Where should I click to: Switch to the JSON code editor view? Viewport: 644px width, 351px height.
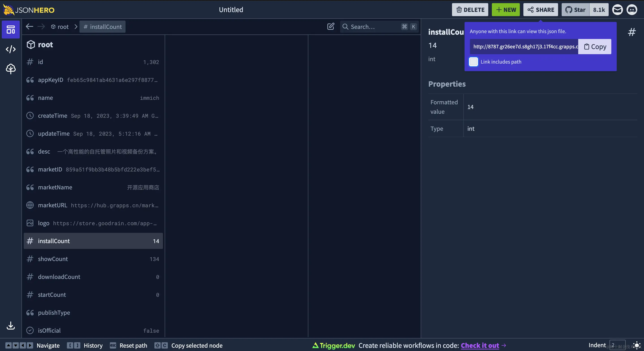pyautogui.click(x=11, y=49)
